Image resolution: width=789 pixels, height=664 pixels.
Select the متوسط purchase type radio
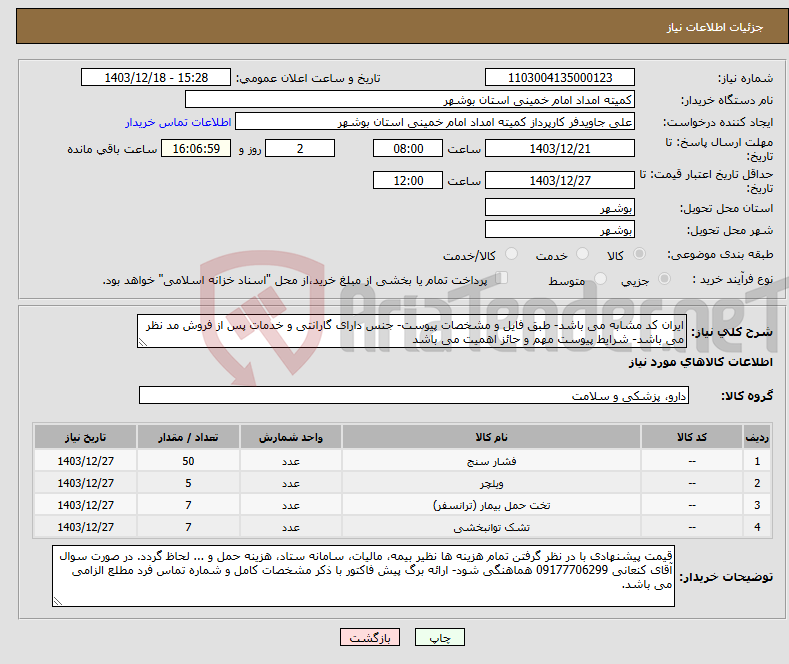pyautogui.click(x=600, y=279)
